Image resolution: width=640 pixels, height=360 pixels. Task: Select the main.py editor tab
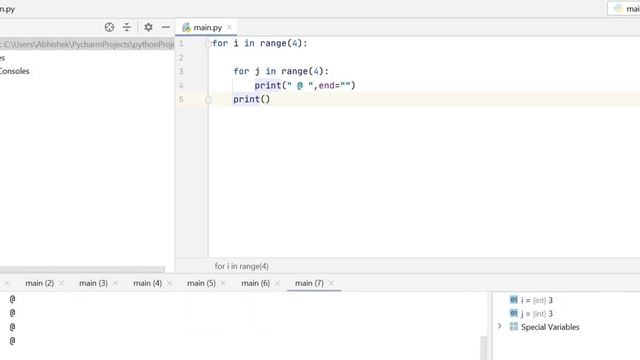tap(207, 27)
